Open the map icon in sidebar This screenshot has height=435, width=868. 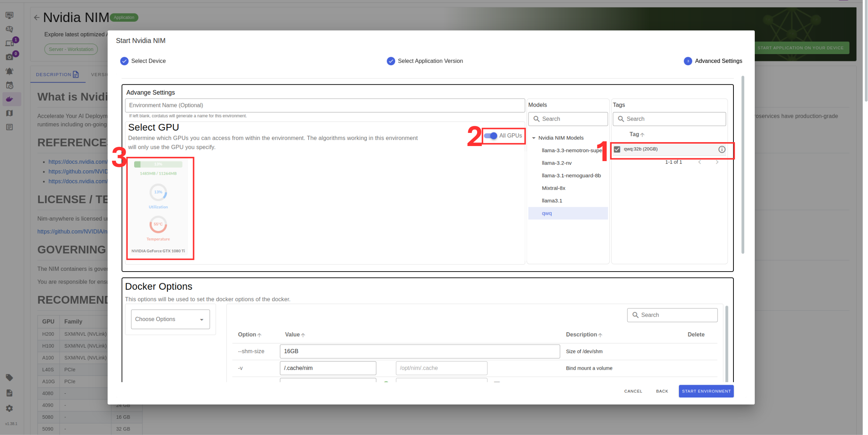(10, 113)
